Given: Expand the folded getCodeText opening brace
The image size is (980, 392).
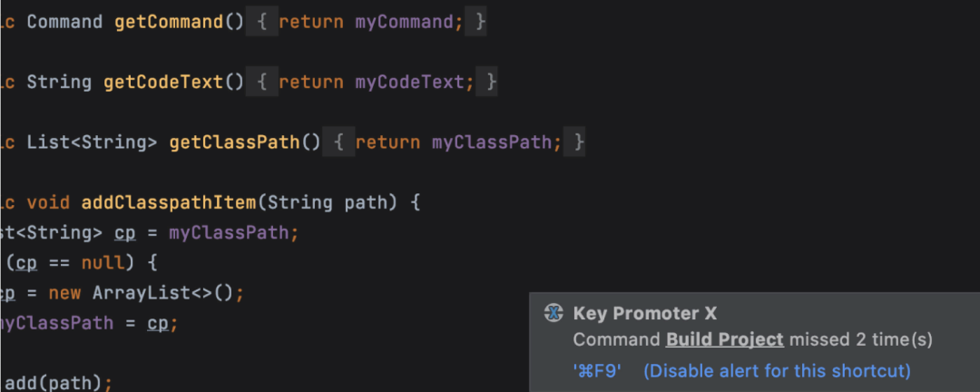Looking at the screenshot, I should 262,82.
